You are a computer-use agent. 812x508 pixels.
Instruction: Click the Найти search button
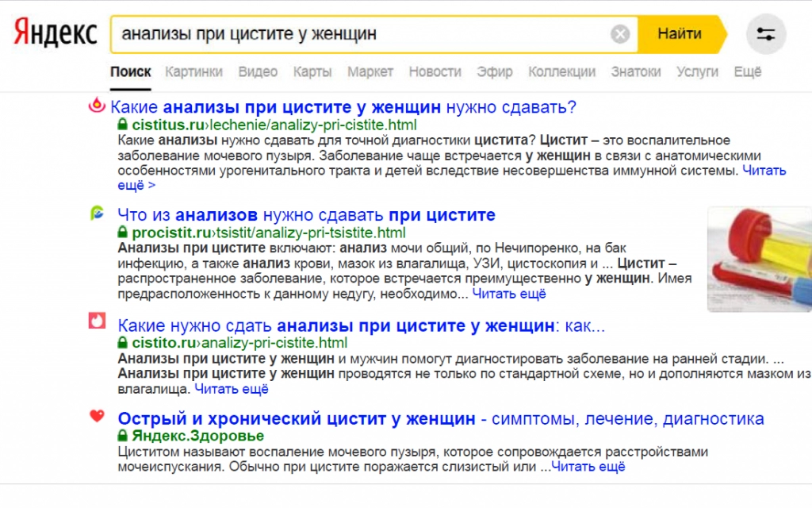(x=681, y=34)
